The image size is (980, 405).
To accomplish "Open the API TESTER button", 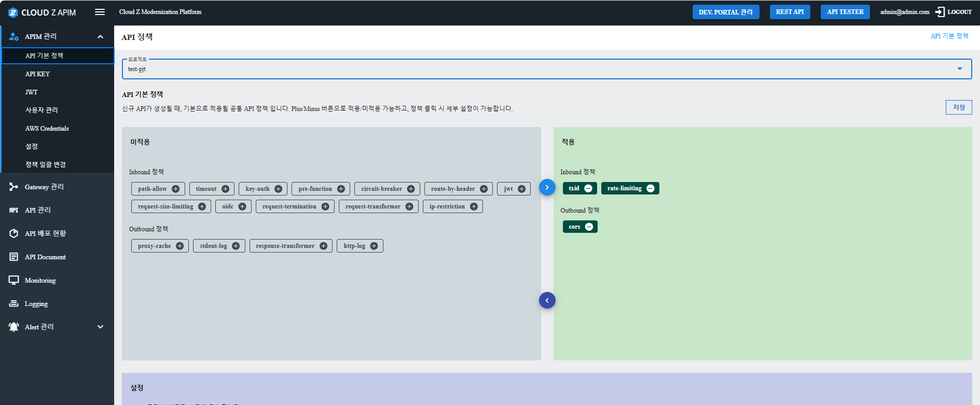I will pyautogui.click(x=845, y=12).
